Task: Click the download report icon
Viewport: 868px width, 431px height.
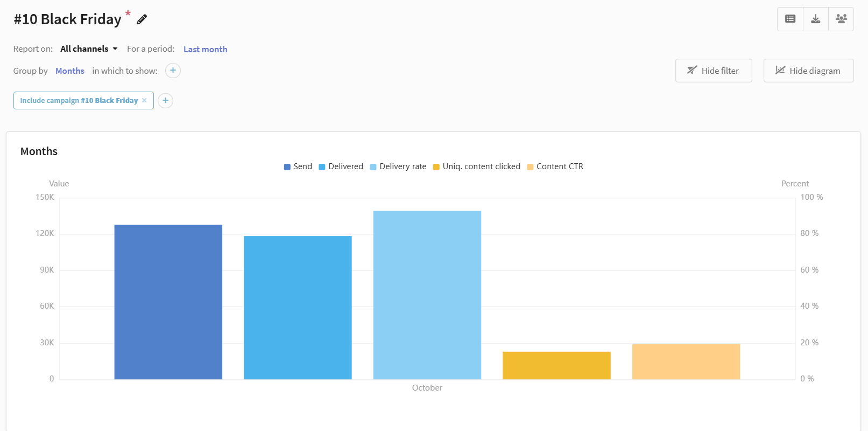Action: tap(816, 19)
